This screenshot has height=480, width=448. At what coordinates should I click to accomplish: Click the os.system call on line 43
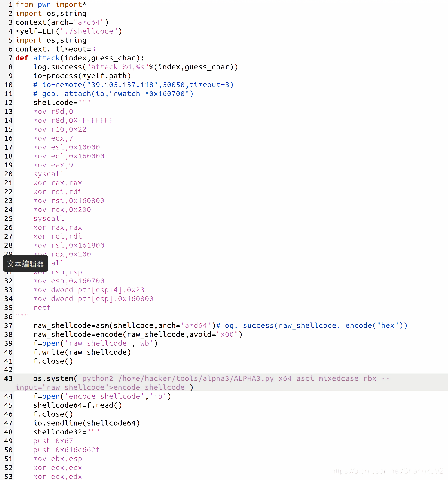55,378
